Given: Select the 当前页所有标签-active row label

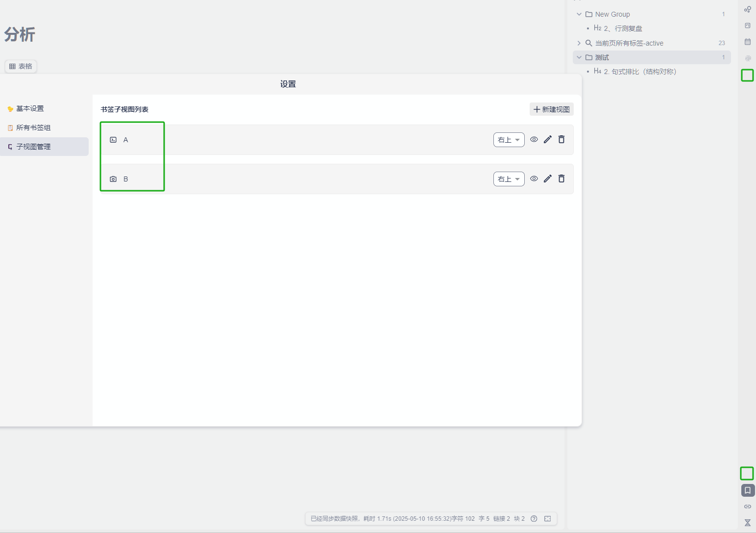Looking at the screenshot, I should [x=629, y=43].
